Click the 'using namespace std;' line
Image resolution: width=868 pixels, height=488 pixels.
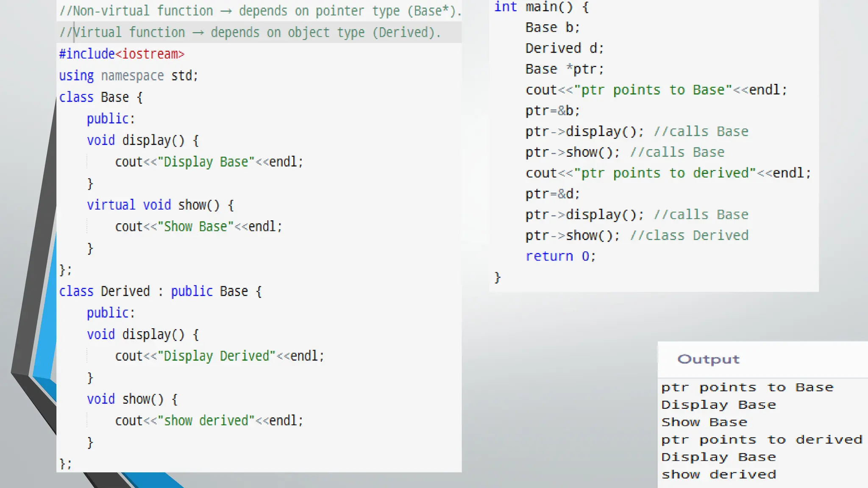coord(128,76)
